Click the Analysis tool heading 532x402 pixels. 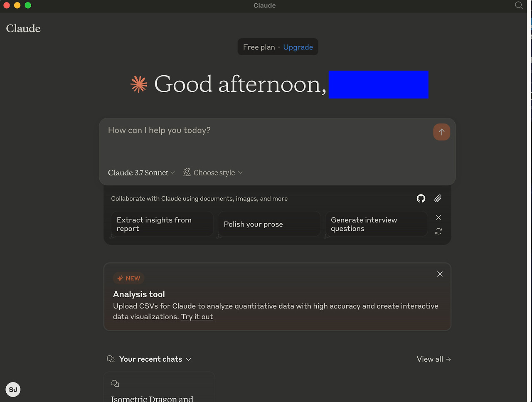pyautogui.click(x=139, y=294)
